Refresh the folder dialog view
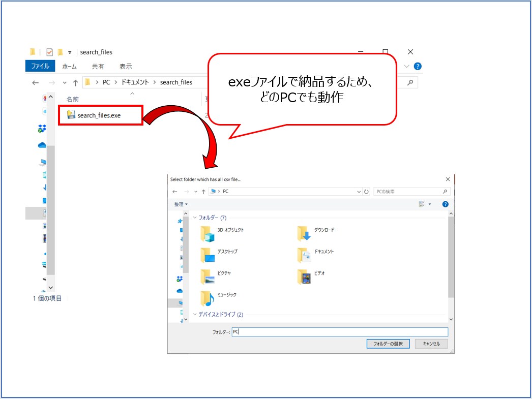The height and width of the screenshot is (399, 532). click(366, 192)
